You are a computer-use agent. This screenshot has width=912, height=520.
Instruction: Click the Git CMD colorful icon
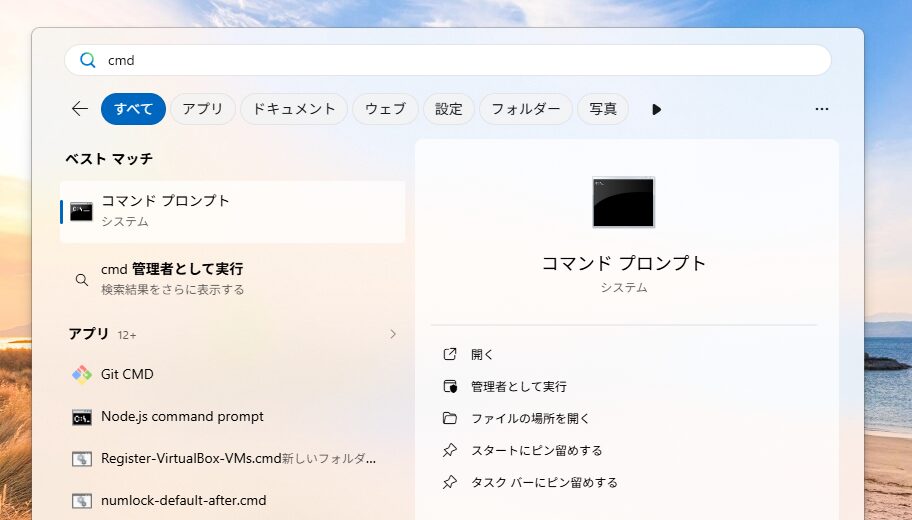pyautogui.click(x=81, y=375)
